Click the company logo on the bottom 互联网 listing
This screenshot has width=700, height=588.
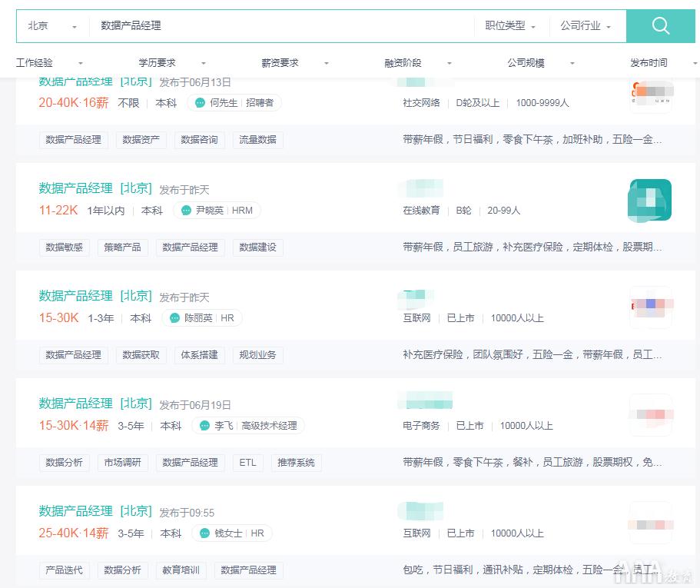coord(649,523)
